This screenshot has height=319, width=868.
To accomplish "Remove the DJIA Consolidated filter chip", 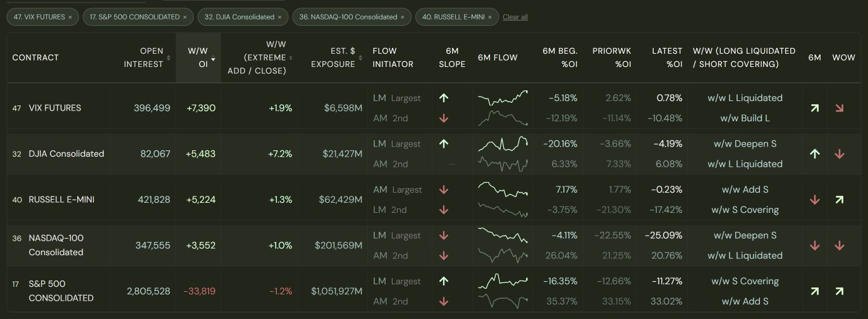I will (279, 17).
